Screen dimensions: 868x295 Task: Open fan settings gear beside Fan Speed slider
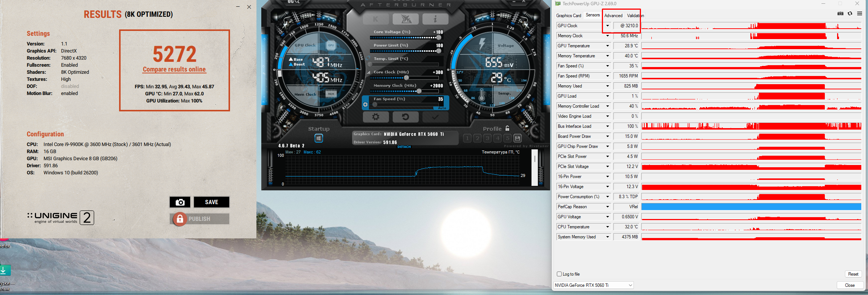366,105
